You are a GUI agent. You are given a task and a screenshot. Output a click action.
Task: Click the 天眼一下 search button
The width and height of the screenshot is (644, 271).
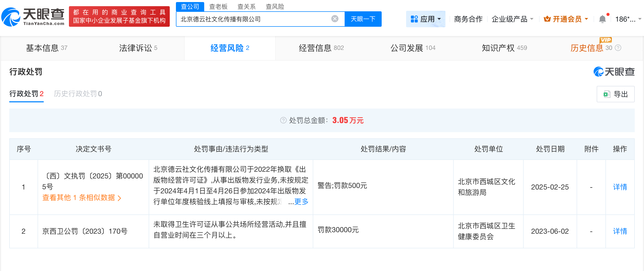[363, 19]
